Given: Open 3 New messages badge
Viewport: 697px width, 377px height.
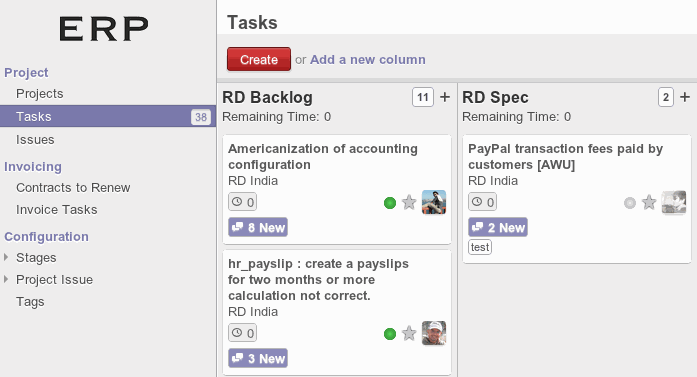Looking at the screenshot, I should (258, 358).
